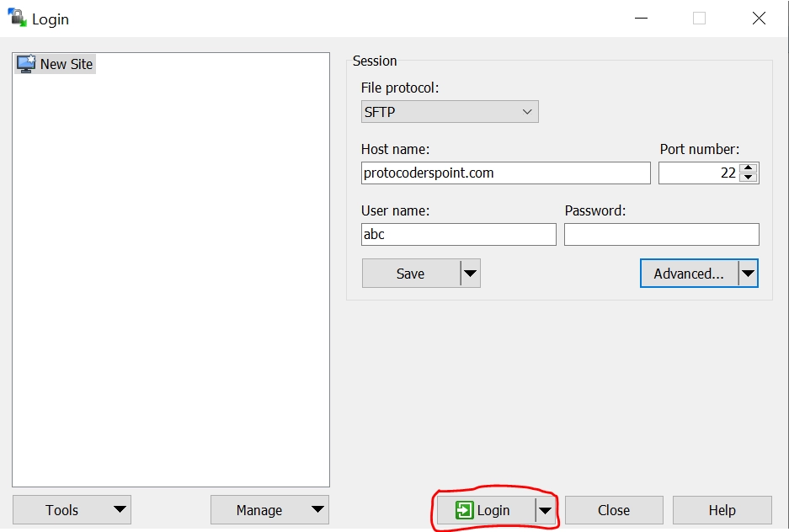Click the Help button
Image resolution: width=789 pixels, height=532 pixels.
[x=722, y=509]
